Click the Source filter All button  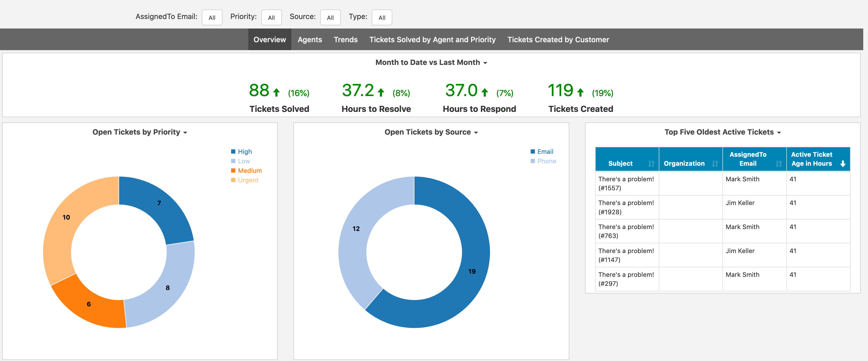click(x=330, y=17)
